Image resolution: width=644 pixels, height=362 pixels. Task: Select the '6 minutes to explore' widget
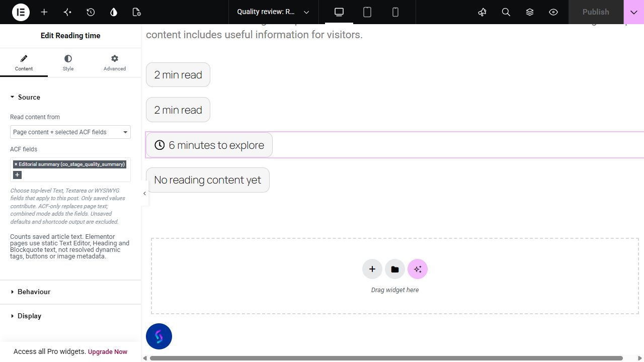(209, 145)
